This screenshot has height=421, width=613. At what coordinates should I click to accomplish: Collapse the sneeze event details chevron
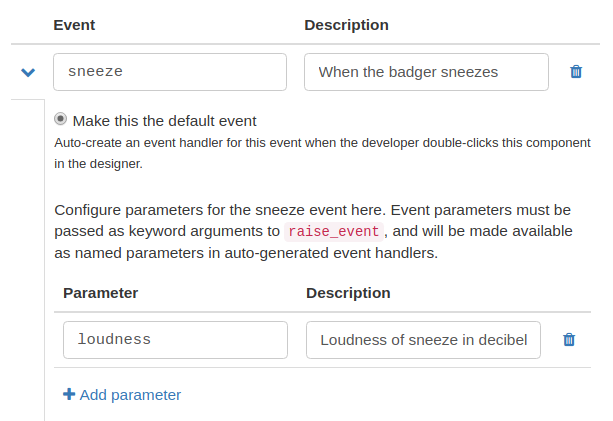click(x=28, y=72)
